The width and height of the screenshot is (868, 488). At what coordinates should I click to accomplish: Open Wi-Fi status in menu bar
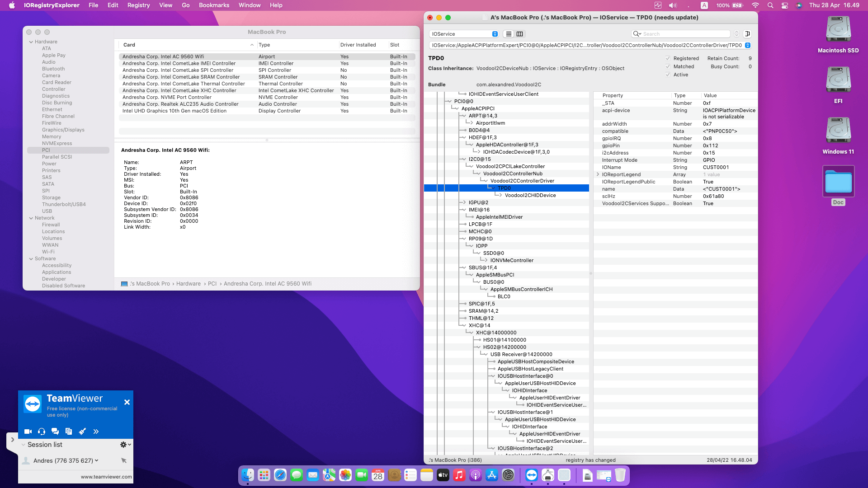(755, 5)
